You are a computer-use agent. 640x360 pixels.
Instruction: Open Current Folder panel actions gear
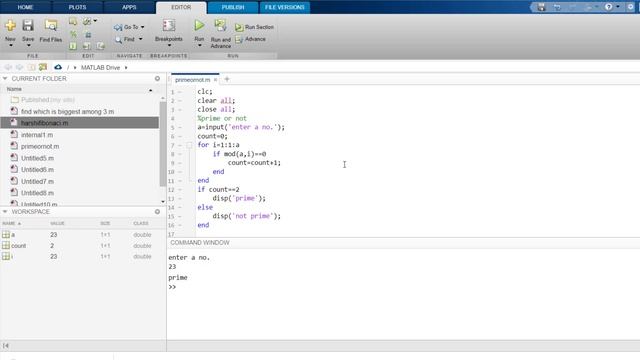pos(157,78)
